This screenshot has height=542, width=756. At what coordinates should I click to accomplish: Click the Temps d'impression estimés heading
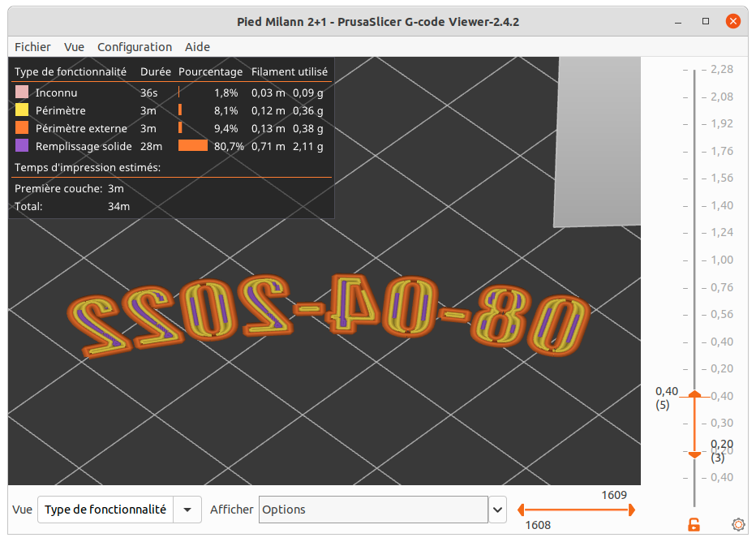[88, 167]
